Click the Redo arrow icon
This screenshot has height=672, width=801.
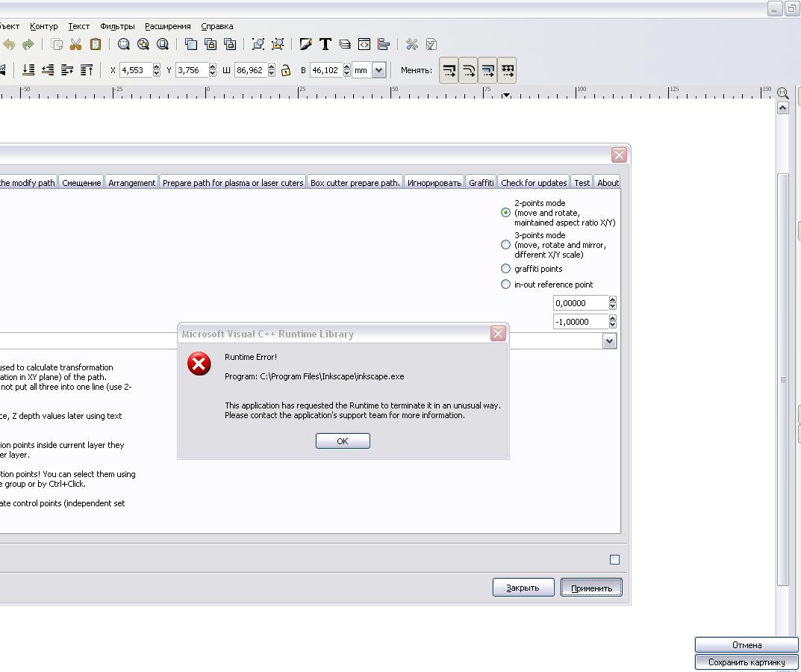[28, 45]
